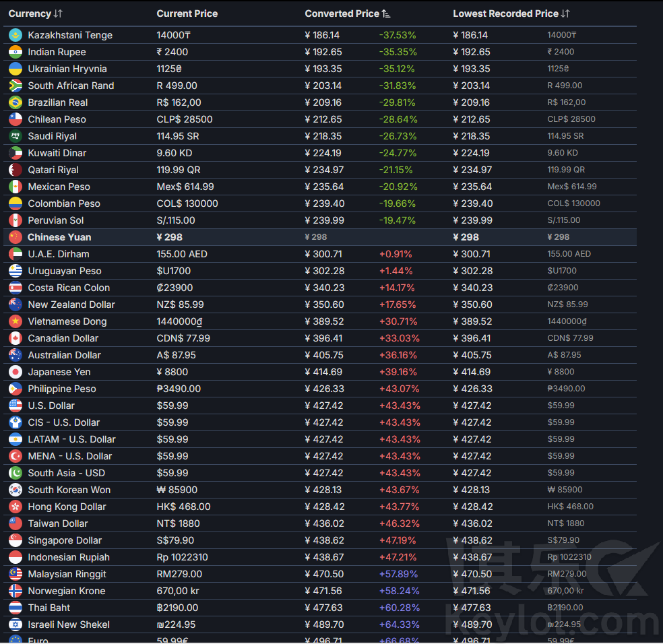The height and width of the screenshot is (644, 663).
Task: Select the Ukrainian Hryvnia currency name
Action: click(x=67, y=69)
